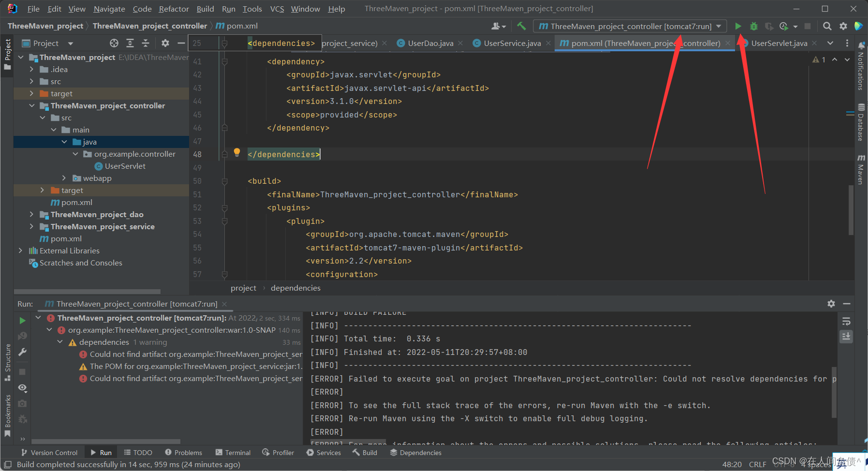Click the editor vertical scrollbar thumb

coord(851,210)
